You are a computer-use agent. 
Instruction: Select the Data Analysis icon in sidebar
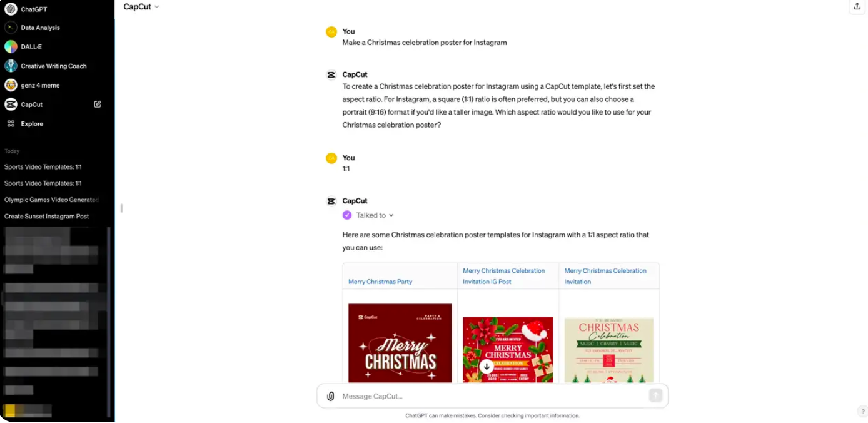click(x=11, y=28)
